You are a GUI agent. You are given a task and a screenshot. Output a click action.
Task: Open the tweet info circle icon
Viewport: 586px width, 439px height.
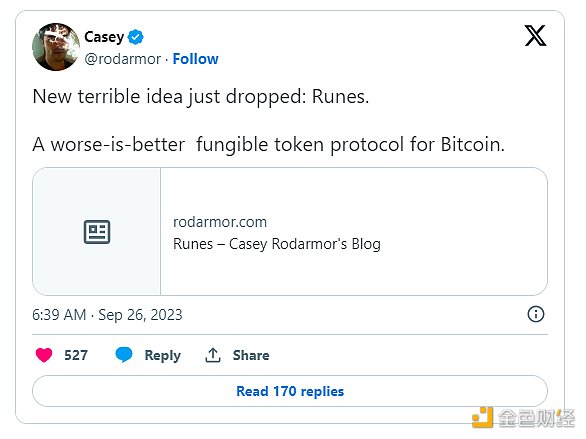(x=536, y=314)
